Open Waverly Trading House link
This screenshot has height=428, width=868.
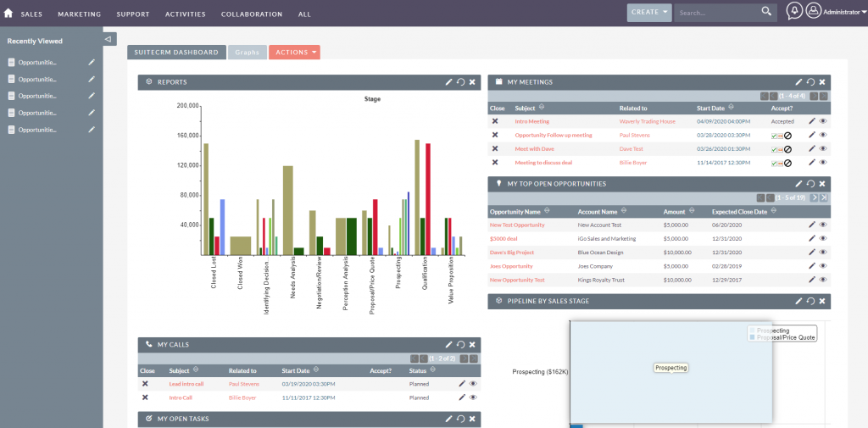pyautogui.click(x=647, y=121)
